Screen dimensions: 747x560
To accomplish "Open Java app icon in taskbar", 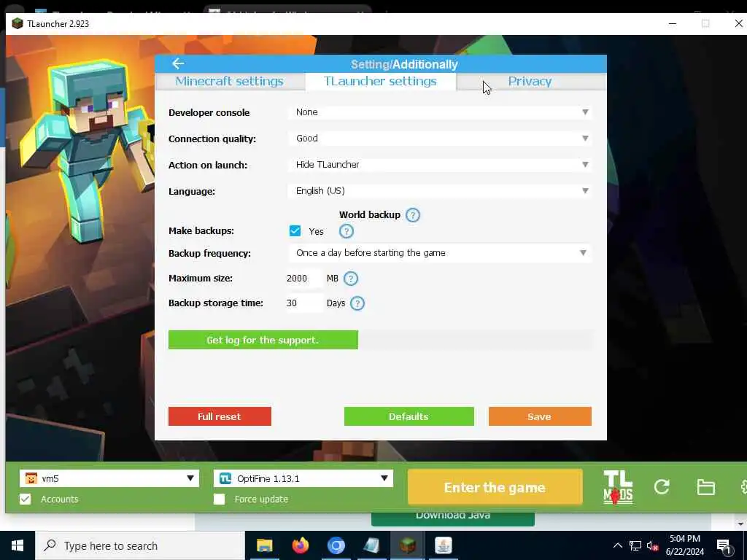I will click(444, 545).
